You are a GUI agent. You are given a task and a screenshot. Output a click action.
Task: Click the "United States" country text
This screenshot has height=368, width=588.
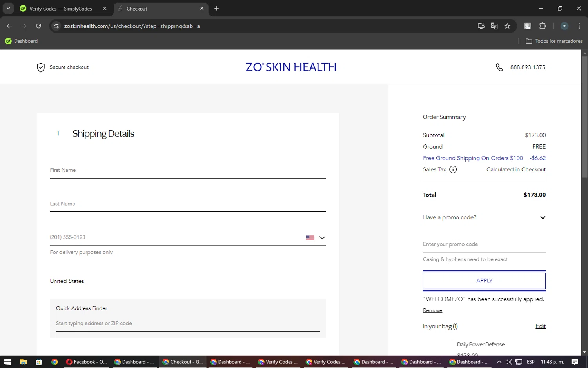click(x=67, y=281)
